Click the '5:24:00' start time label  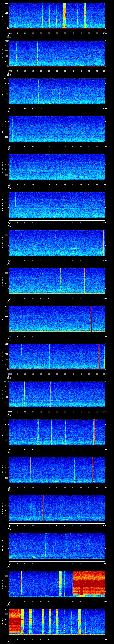tap(9, 336)
